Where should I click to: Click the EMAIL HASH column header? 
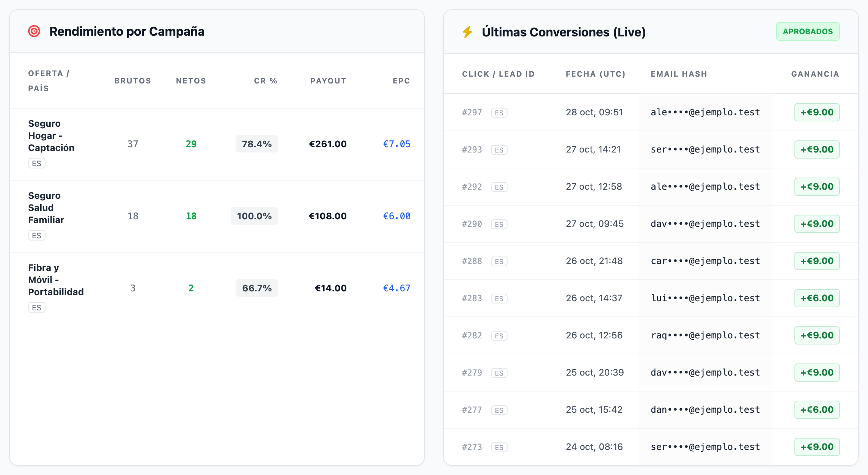[679, 74]
